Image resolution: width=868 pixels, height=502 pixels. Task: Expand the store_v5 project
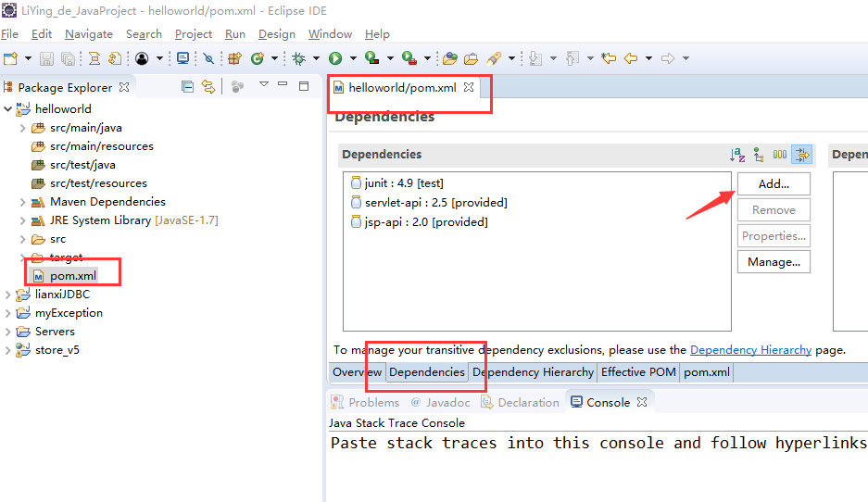click(7, 350)
